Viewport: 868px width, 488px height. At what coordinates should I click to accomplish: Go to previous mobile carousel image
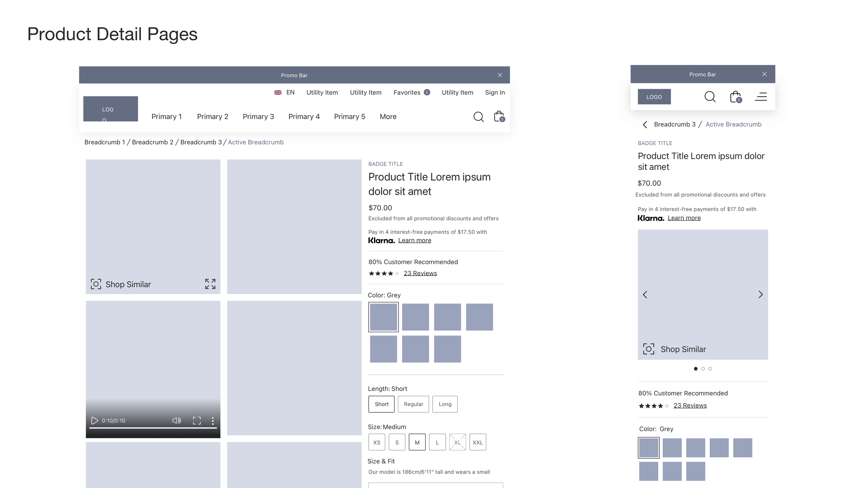[x=645, y=295]
